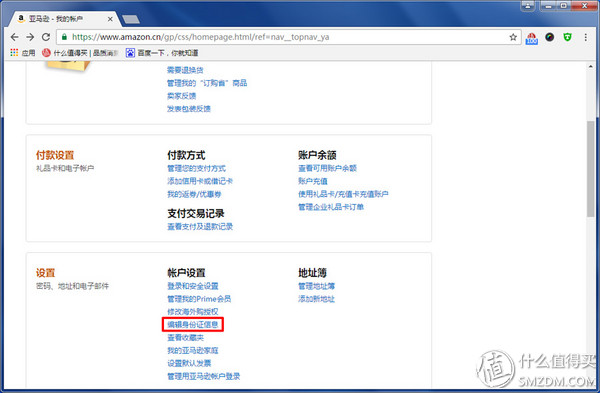The image size is (600, 393).
Task: Open the 什么值得买 bookmark
Action: 80,53
